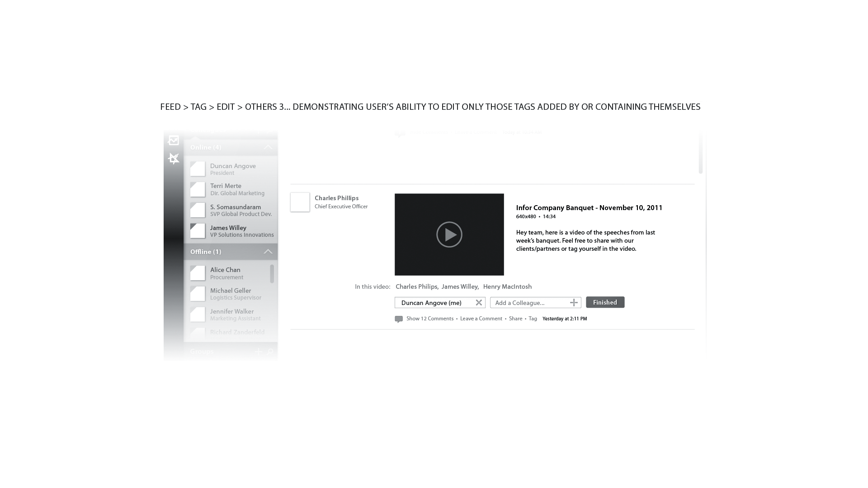Open Terri Merte's avatar thumbnail
868x488 pixels.
(198, 189)
